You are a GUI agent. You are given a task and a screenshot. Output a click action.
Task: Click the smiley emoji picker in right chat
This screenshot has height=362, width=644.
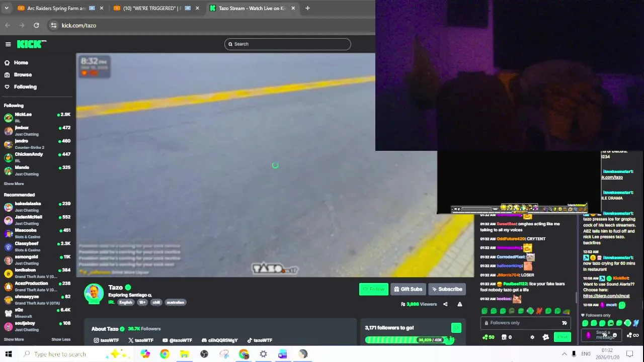pos(615,335)
